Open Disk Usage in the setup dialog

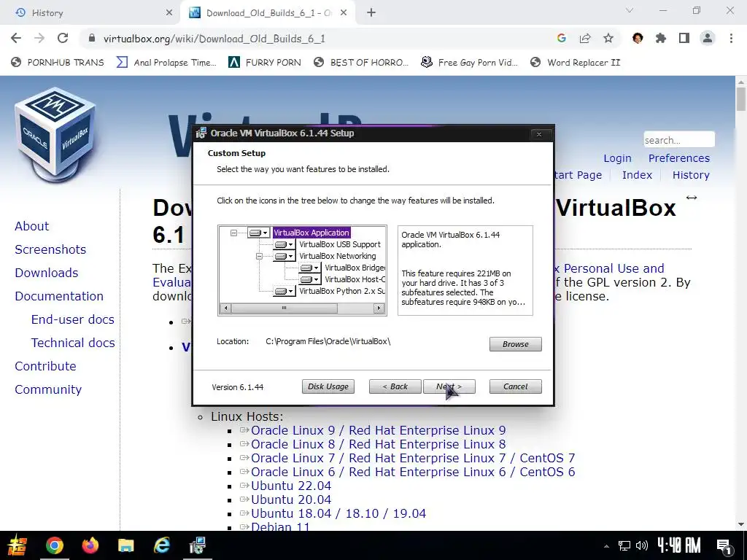pos(328,386)
